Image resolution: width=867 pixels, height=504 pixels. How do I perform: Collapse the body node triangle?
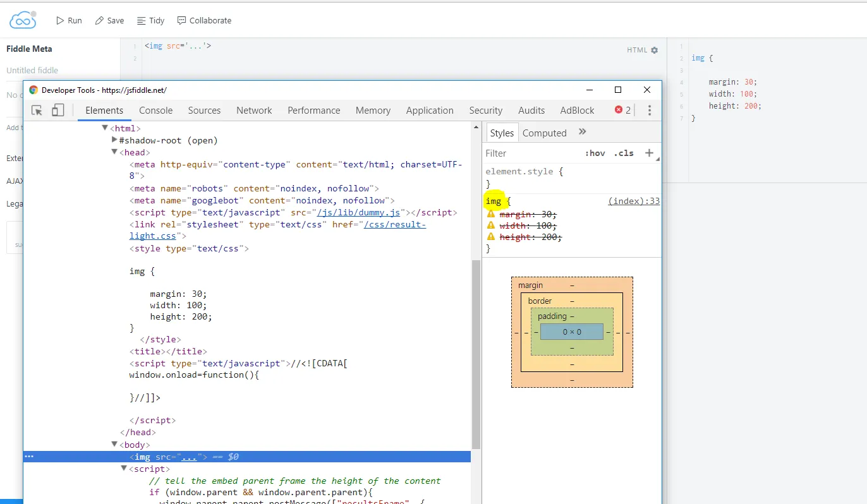(114, 445)
